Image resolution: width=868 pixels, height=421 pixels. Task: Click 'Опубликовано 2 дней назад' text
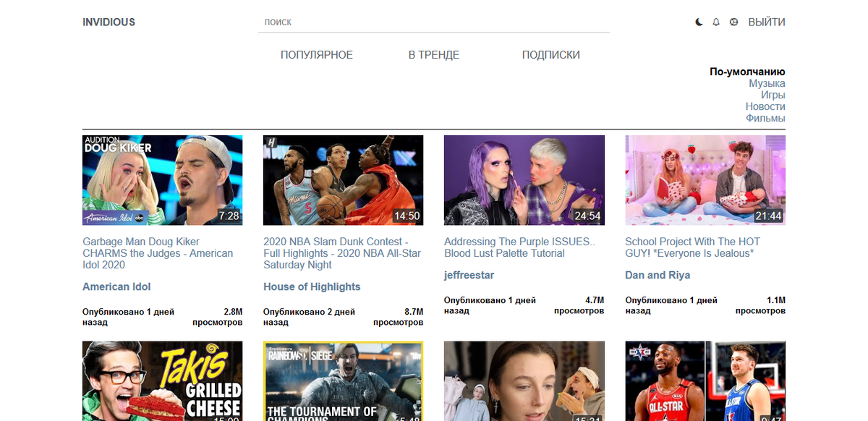click(309, 317)
